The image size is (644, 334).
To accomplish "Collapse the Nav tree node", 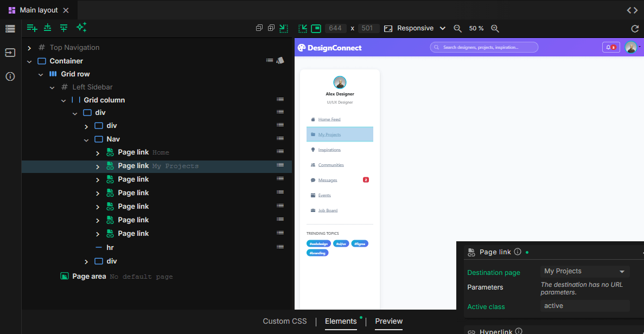I will click(x=86, y=139).
